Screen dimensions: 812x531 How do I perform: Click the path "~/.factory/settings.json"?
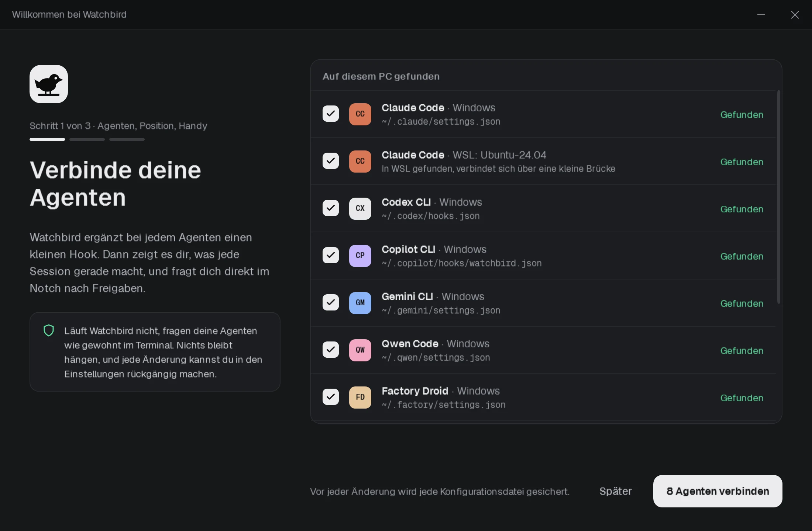(x=444, y=405)
